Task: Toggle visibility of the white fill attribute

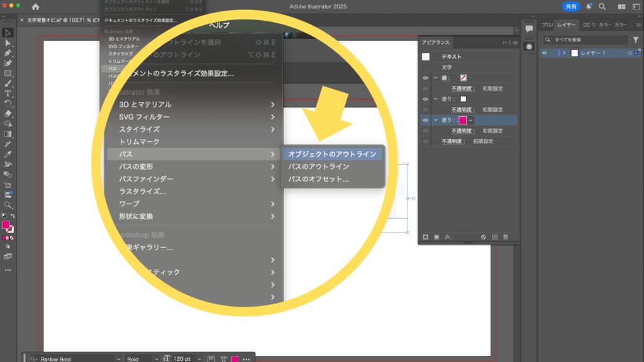Action: pos(426,99)
